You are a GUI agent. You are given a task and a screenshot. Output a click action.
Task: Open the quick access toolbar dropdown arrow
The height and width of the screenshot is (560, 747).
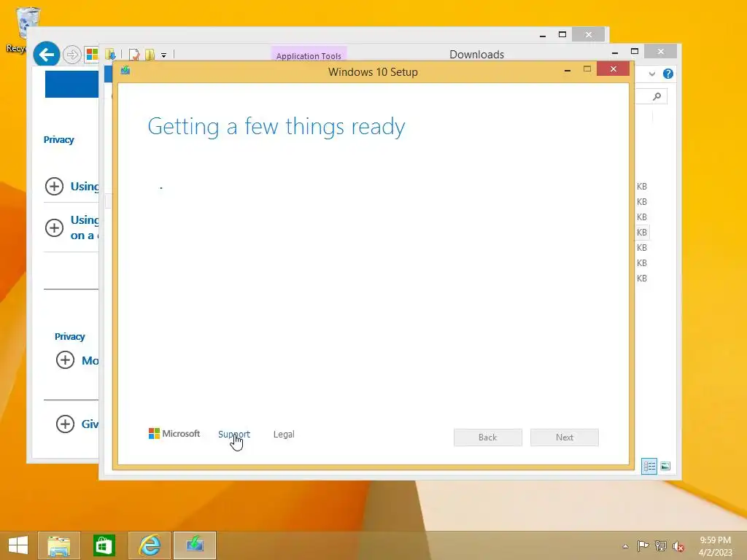(163, 55)
